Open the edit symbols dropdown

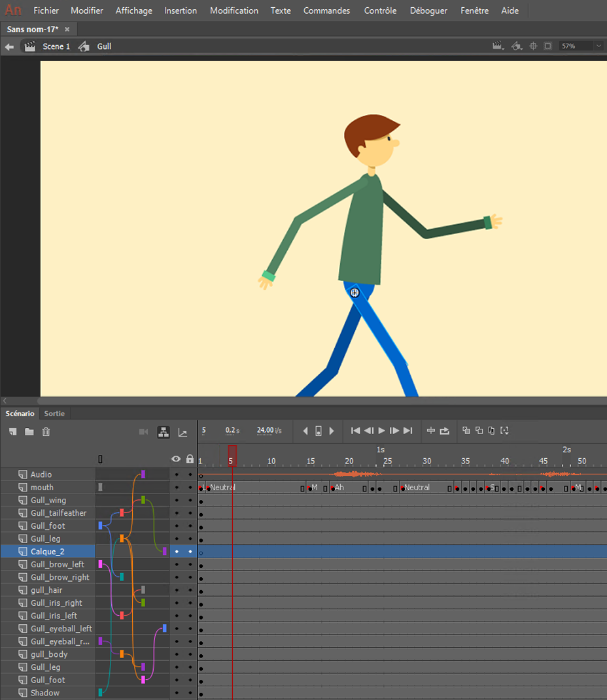point(517,46)
